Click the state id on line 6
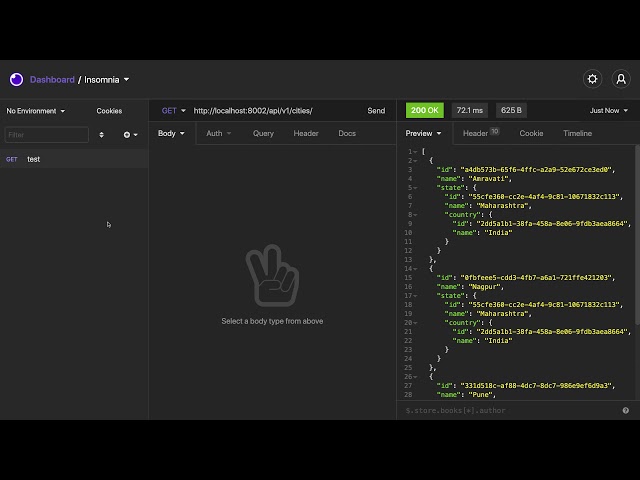Image resolution: width=640 pixels, height=480 pixels. pyautogui.click(x=544, y=197)
